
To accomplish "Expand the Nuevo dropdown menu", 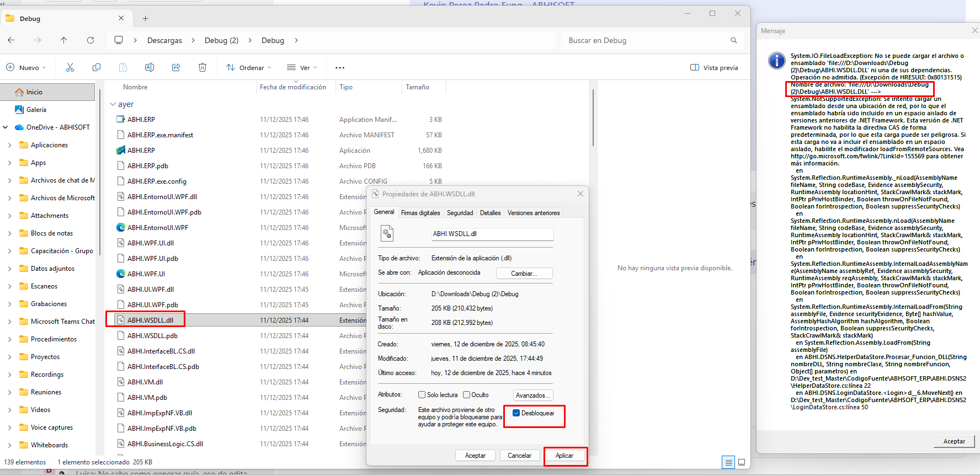I will click(26, 68).
